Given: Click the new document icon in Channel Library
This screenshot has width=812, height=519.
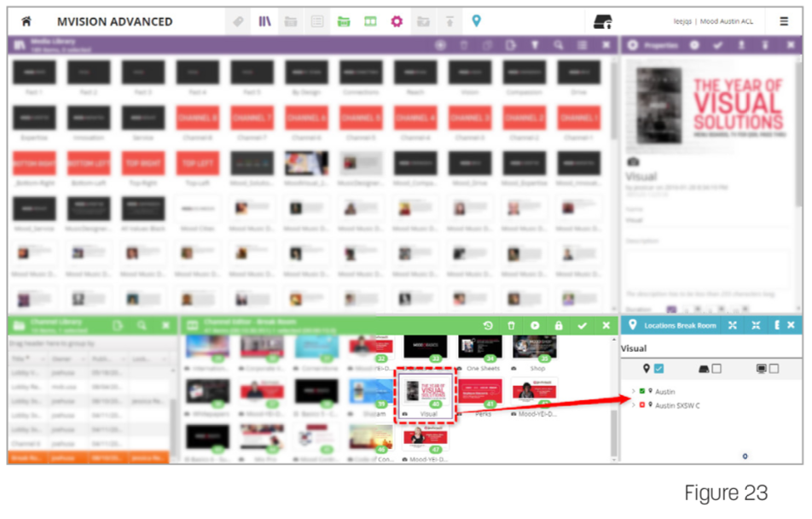Looking at the screenshot, I should point(118,325).
